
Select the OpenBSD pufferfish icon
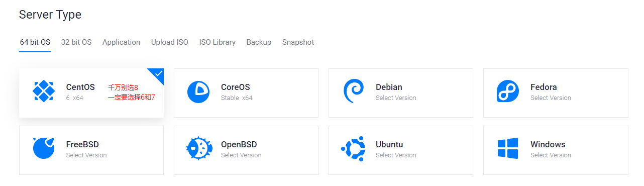198,149
